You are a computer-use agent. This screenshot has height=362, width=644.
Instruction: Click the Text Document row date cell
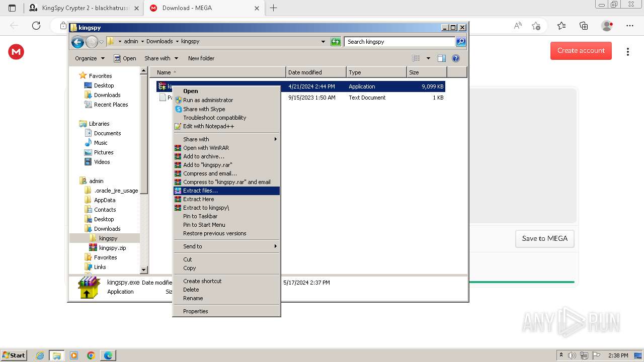click(312, 98)
